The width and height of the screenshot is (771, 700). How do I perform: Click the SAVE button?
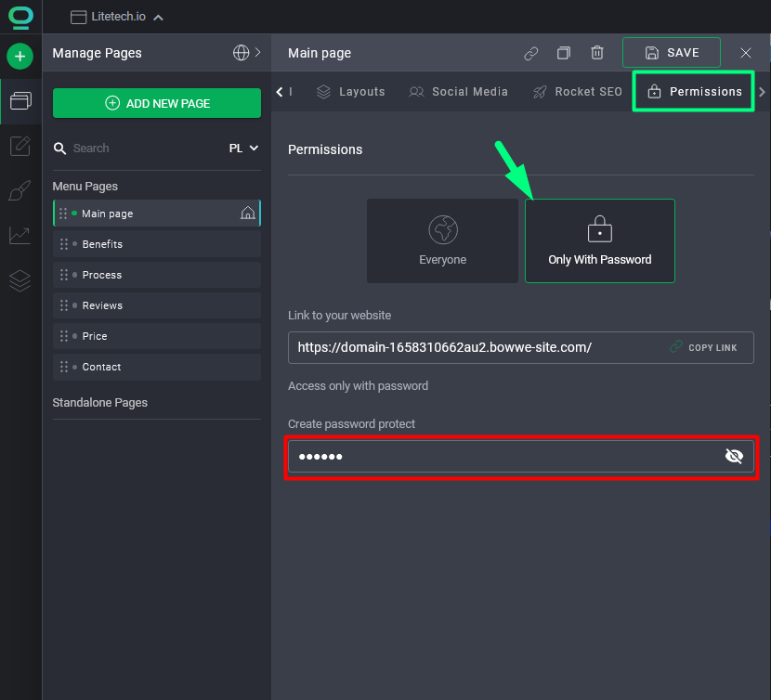pyautogui.click(x=672, y=53)
